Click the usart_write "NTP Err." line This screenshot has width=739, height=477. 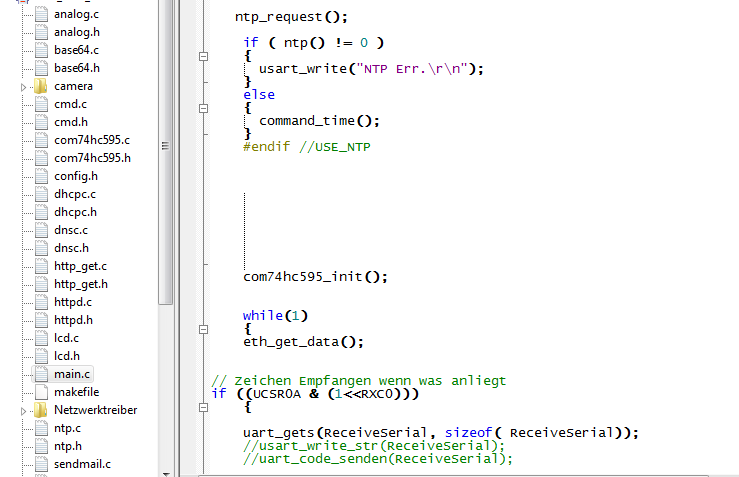pos(371,69)
